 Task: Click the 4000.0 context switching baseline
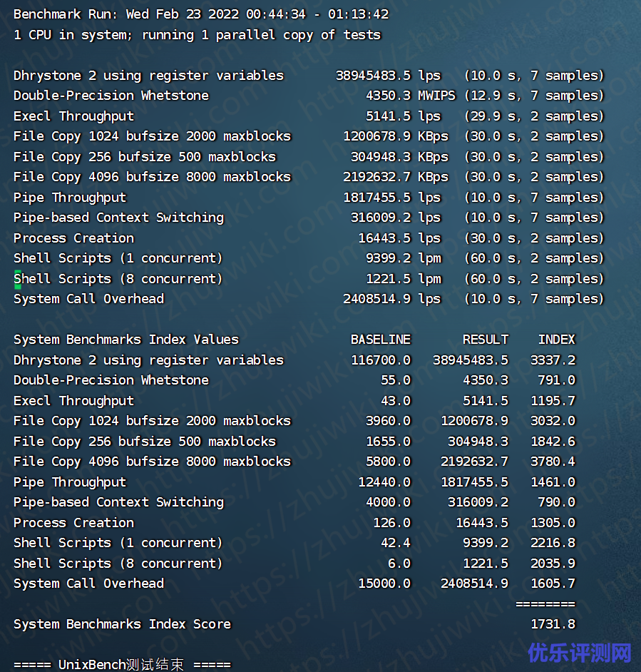click(388, 503)
